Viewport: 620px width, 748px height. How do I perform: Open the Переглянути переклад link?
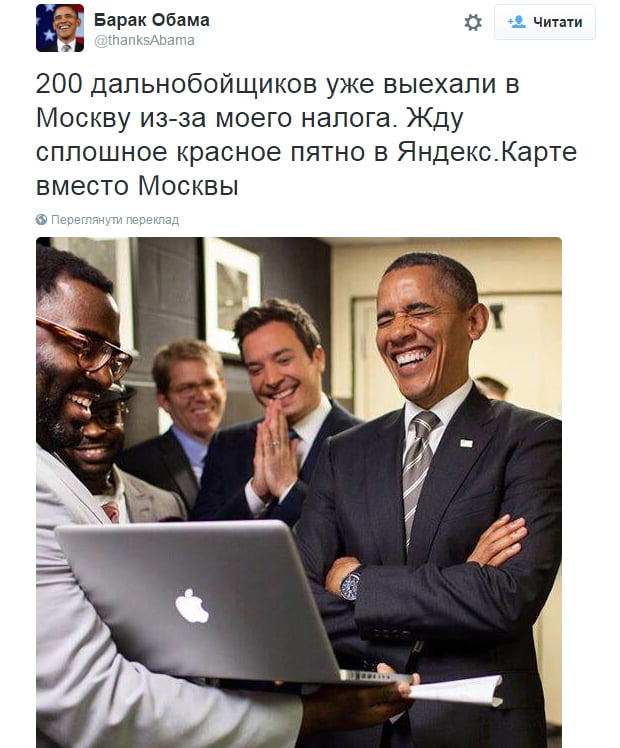[115, 219]
